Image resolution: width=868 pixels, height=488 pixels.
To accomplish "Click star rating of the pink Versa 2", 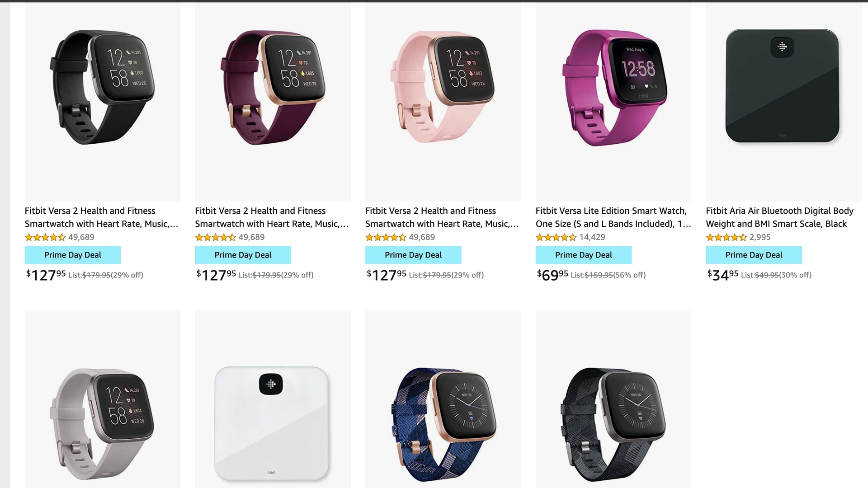I will (x=386, y=237).
